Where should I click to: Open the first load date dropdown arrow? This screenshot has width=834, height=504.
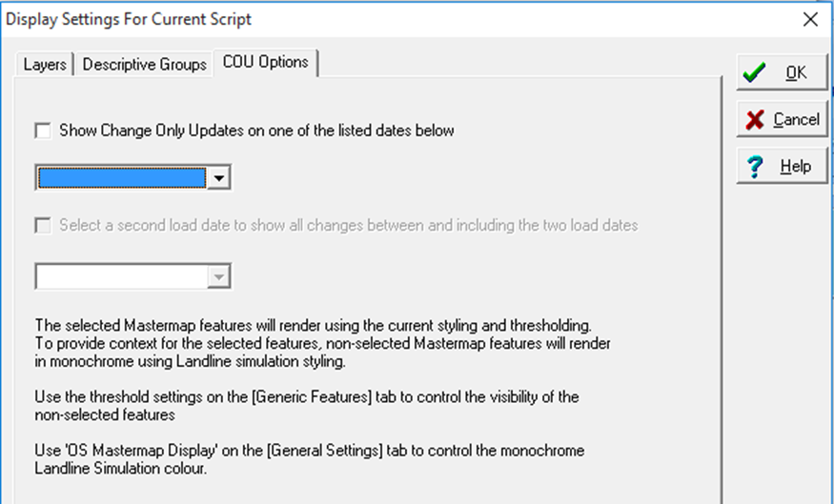(x=218, y=177)
